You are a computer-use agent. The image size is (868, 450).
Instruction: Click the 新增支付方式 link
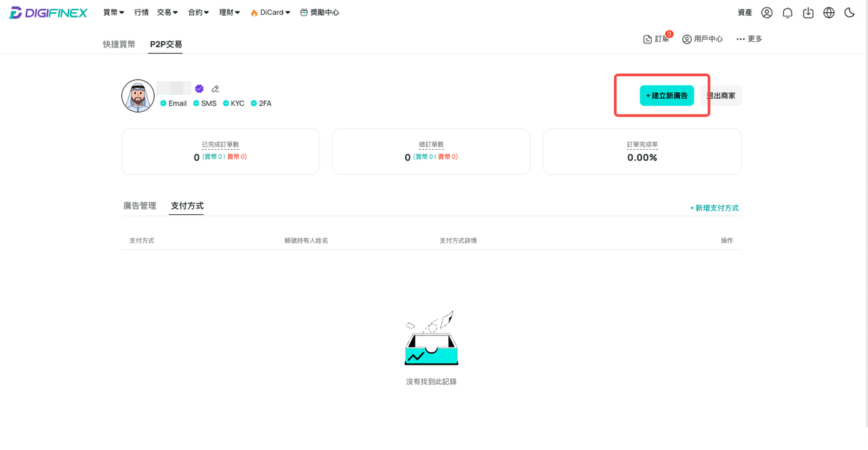715,208
